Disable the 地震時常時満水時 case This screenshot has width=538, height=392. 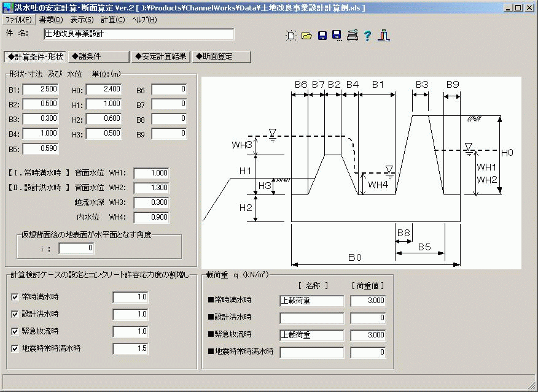point(14,348)
